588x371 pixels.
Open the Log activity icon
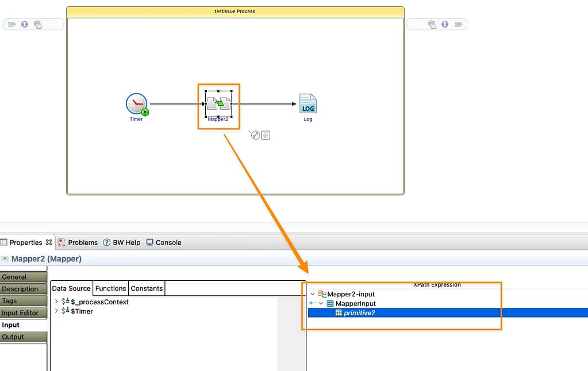pyautogui.click(x=308, y=102)
